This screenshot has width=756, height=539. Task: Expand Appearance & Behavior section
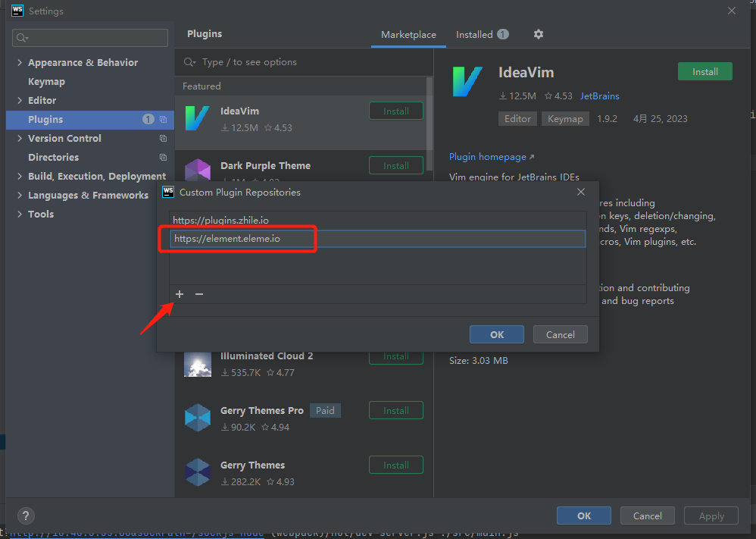20,62
